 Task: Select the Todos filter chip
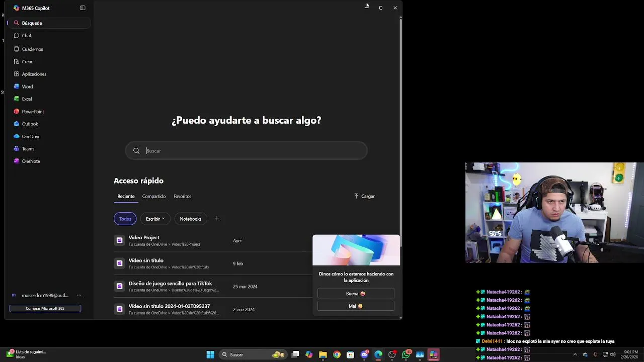point(125,219)
